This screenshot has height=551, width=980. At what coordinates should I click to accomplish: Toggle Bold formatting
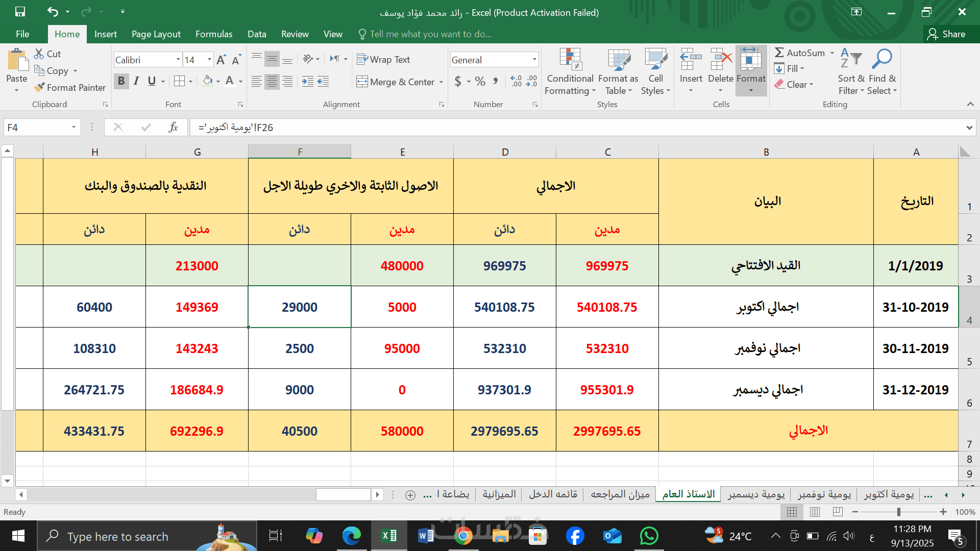[x=121, y=81]
